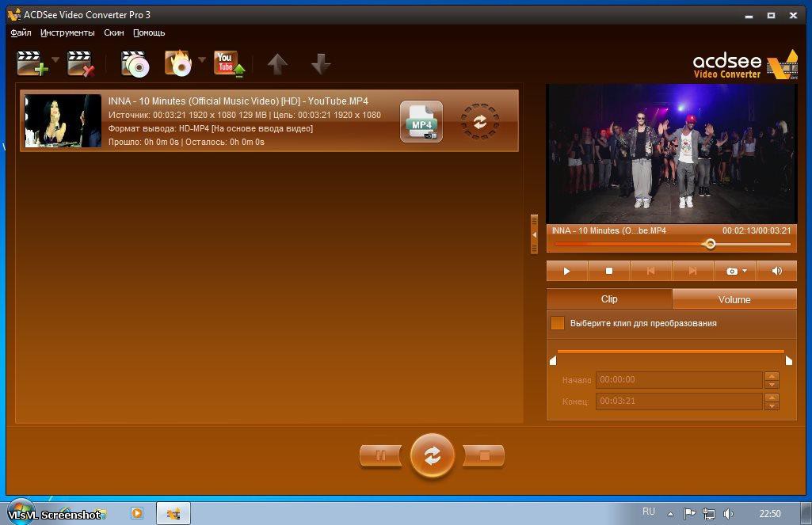Screen dimensions: 812x525
Task: Click the Rip DVD disc icon
Action: [135, 63]
